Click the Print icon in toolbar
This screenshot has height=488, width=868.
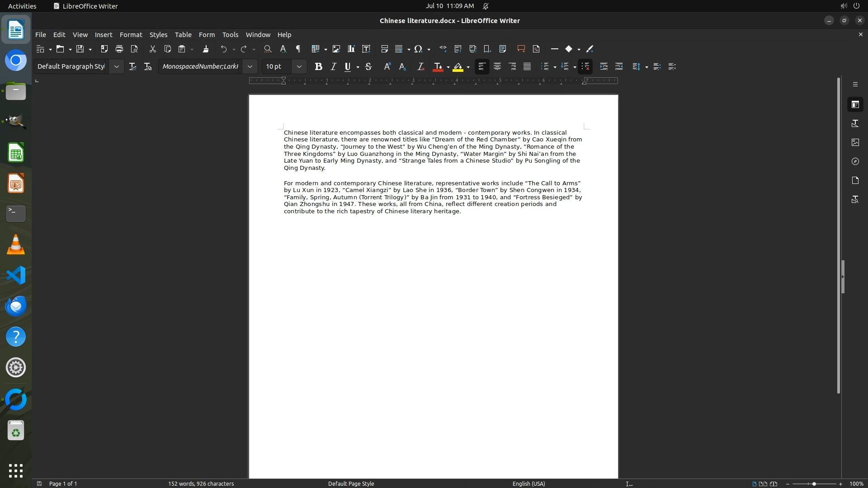point(119,49)
